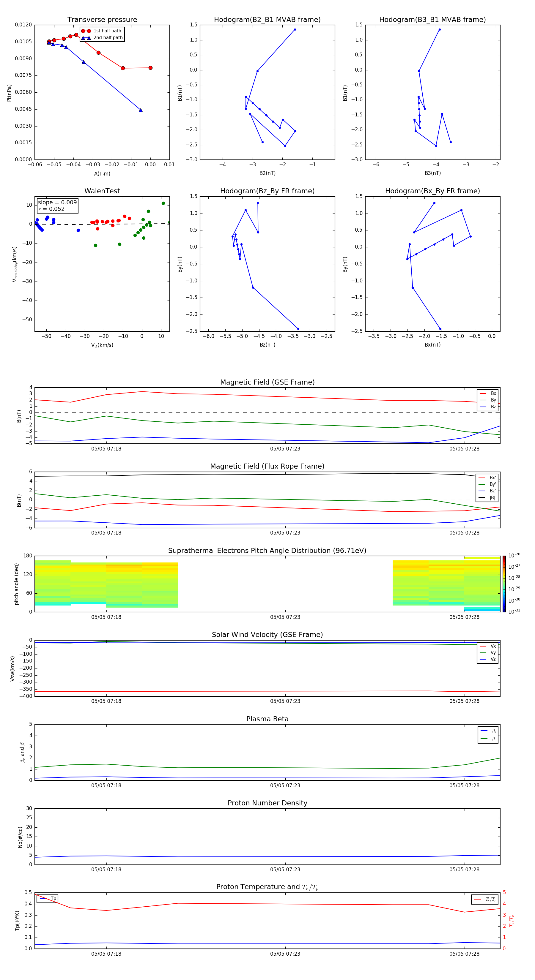This screenshot has height=980, width=535.
Task: Click the topmost green point in WalenTest
Action: pos(163,203)
